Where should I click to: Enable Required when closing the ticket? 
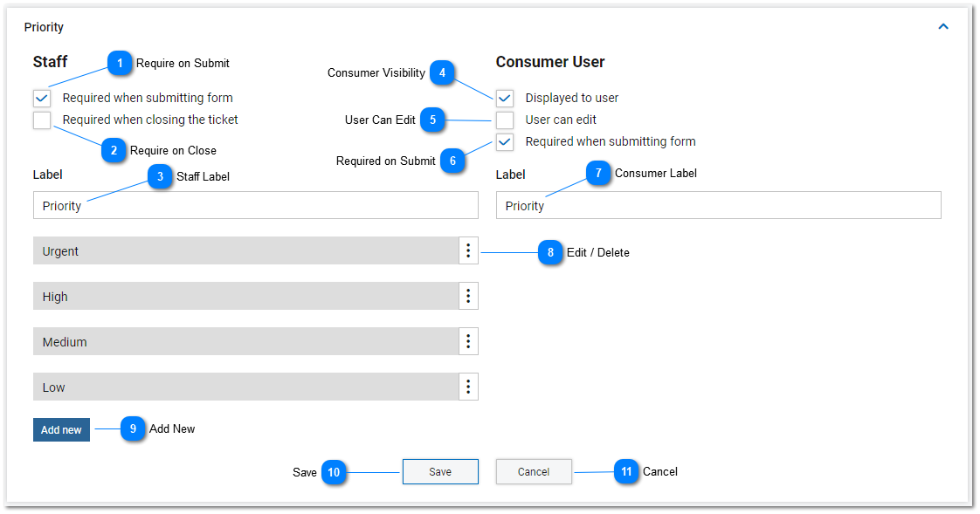[42, 120]
